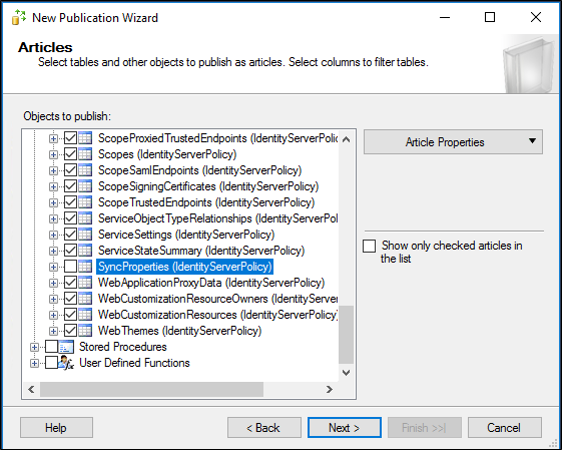This screenshot has height=450, width=562.
Task: Enable Show only checked articles in the list
Action: [369, 246]
